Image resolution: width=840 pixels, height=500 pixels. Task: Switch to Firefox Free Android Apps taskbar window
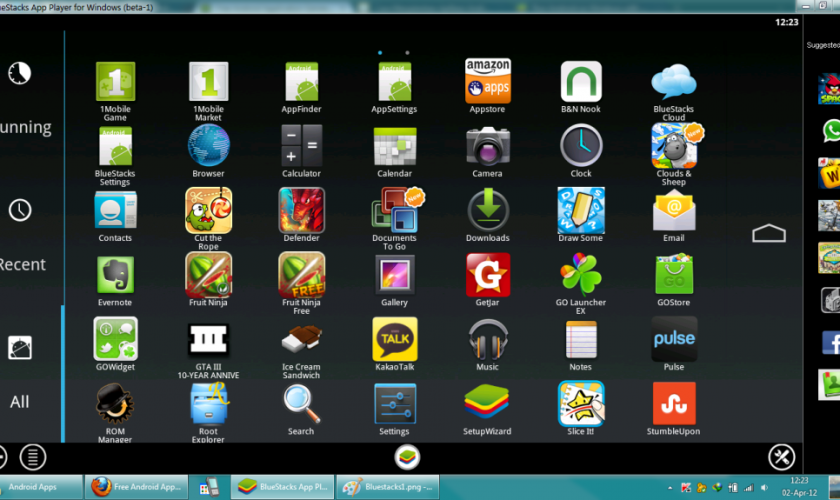click(136, 487)
